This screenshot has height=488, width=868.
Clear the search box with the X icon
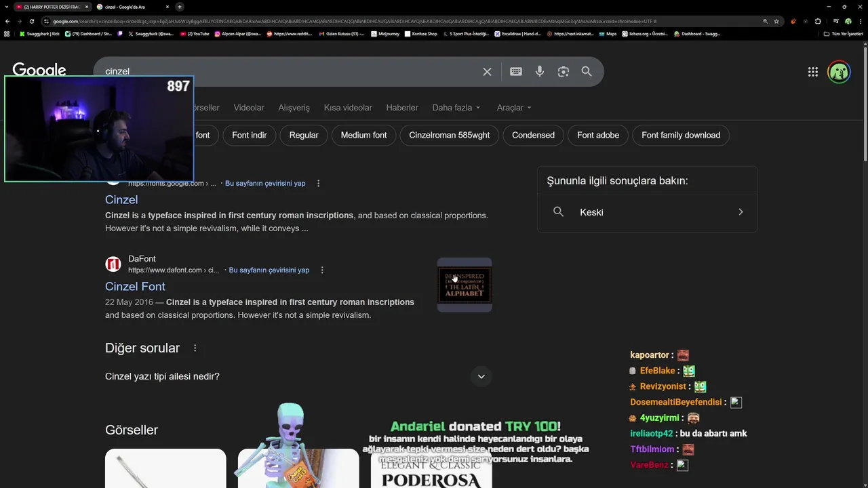coord(487,72)
